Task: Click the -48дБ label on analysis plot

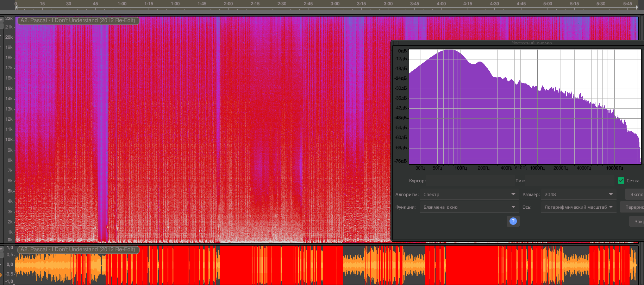Action: 401,118
